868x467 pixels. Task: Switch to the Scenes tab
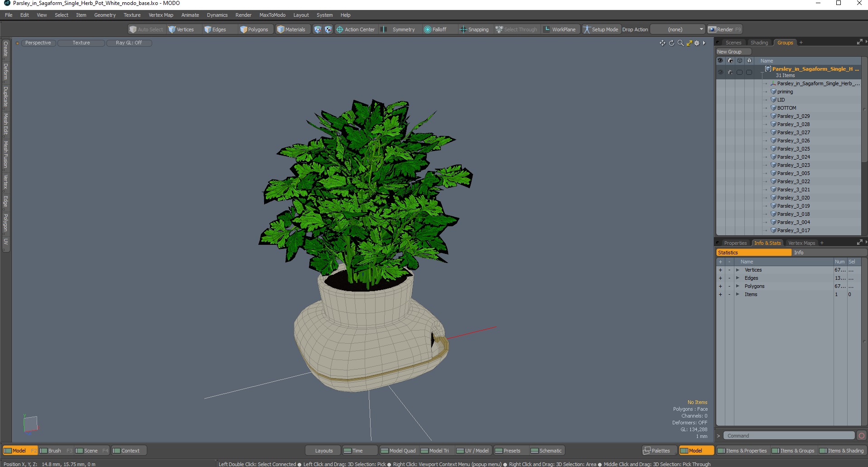[733, 43]
